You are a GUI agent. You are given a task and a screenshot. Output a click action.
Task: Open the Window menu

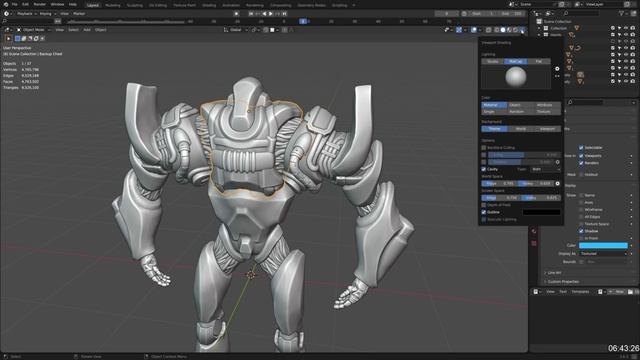coord(57,4)
